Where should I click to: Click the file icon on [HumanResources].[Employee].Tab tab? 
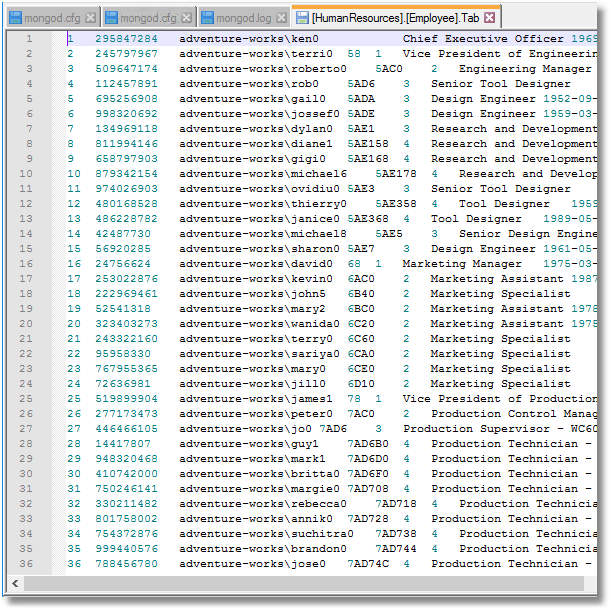302,18
